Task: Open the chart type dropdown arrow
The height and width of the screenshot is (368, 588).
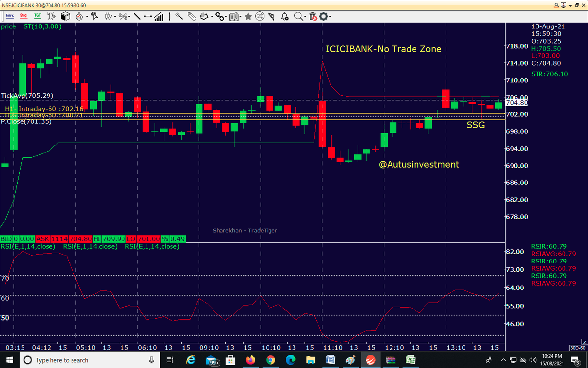Action: [115, 17]
